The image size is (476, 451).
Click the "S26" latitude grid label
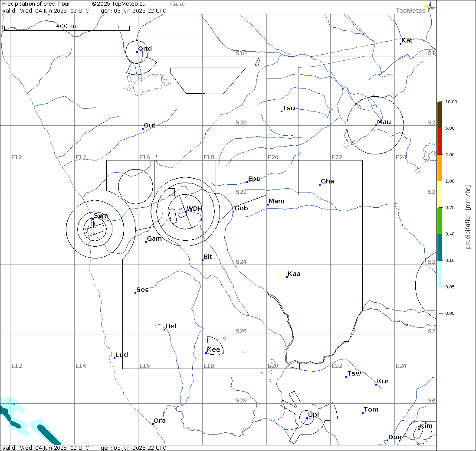point(241,331)
